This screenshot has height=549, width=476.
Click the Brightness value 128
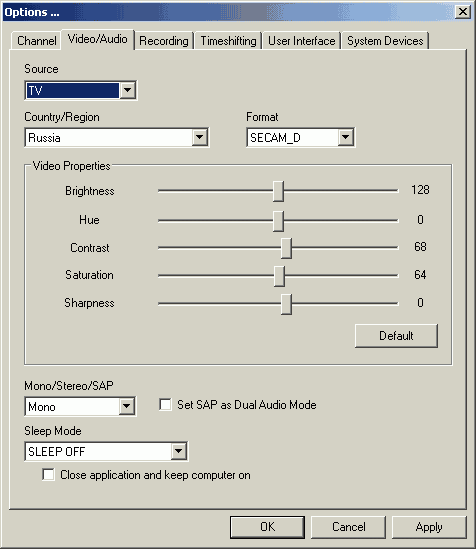420,190
